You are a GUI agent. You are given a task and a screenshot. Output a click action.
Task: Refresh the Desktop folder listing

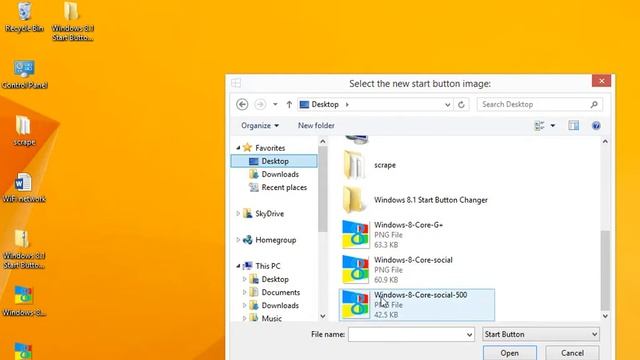pos(461,104)
